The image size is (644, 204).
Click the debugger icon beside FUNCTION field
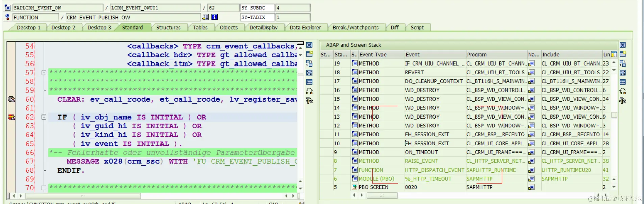pyautogui.click(x=7, y=17)
